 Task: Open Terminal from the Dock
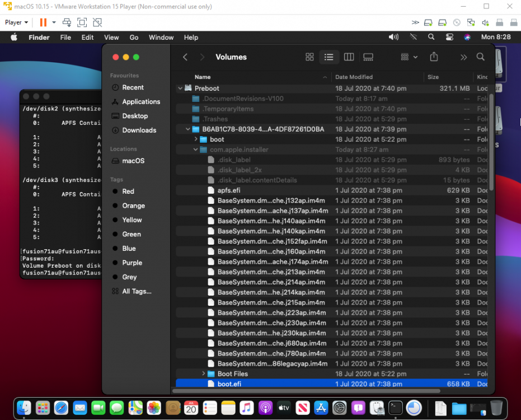(395, 408)
